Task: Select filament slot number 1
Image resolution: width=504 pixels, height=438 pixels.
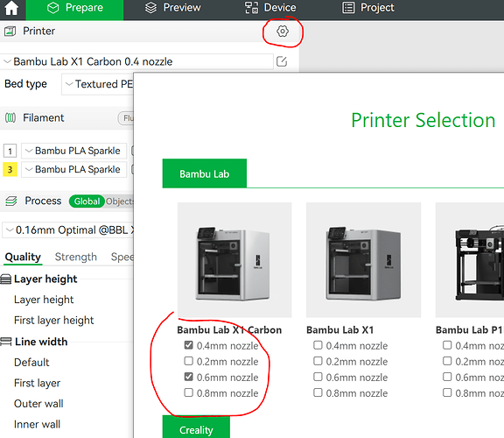Action: (x=10, y=151)
